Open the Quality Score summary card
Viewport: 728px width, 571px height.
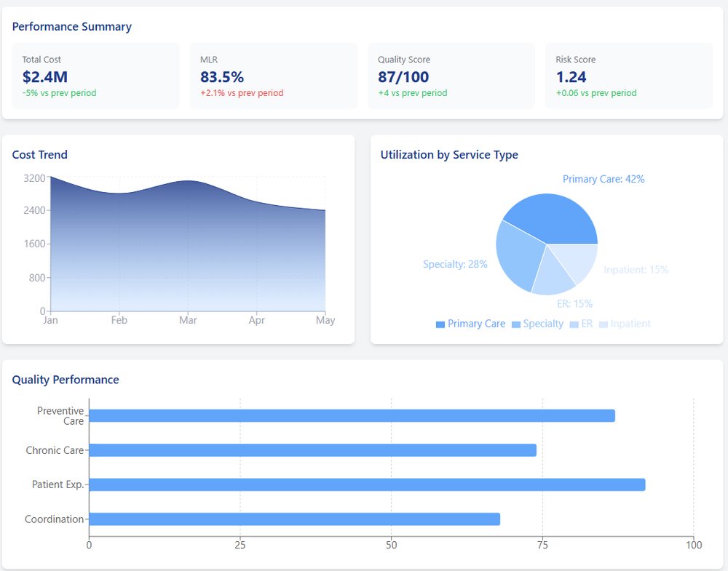point(451,76)
